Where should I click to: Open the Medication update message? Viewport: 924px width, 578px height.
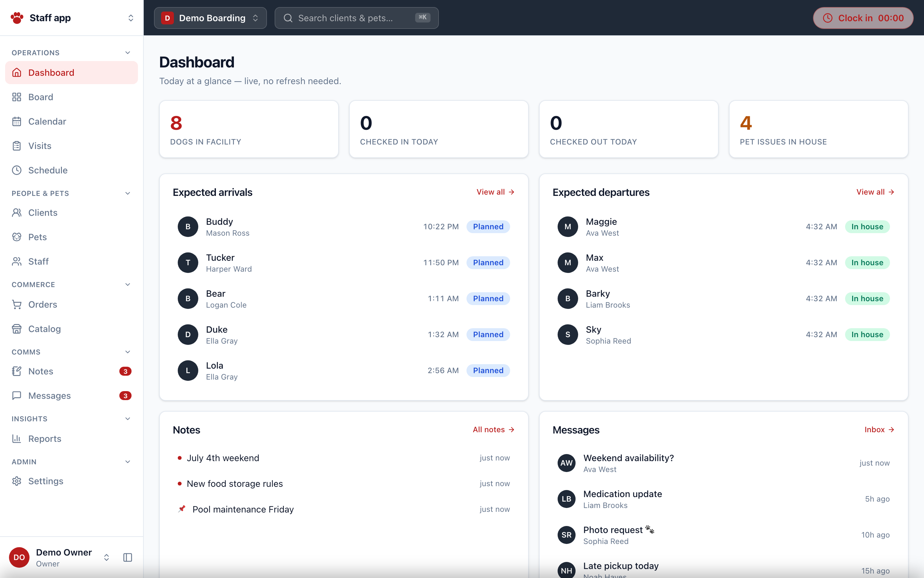[x=723, y=499]
